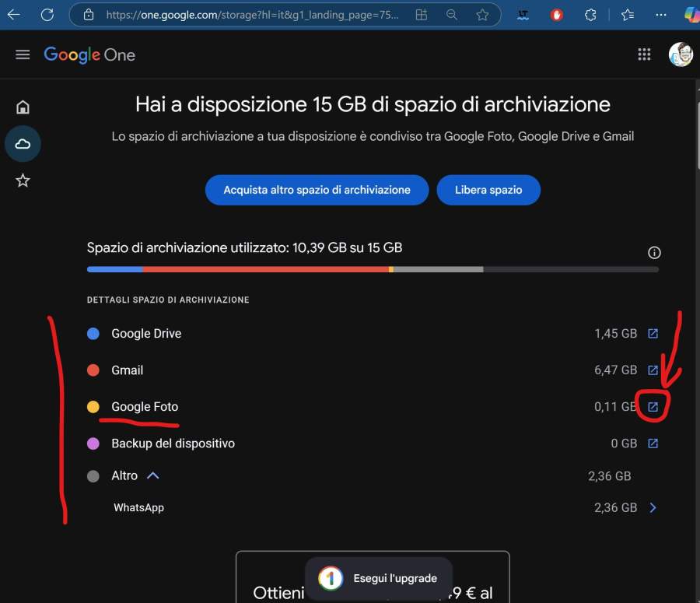
Task: Click Acquista altro spazio di archiviazione button
Action: tap(317, 190)
